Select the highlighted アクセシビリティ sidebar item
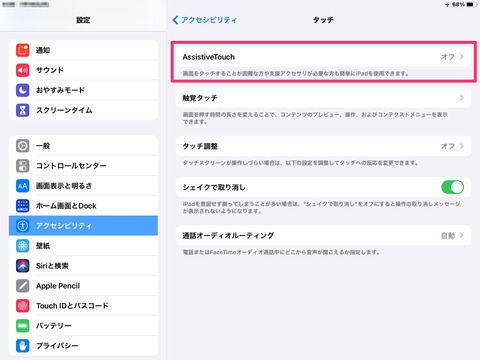The image size is (480, 360). [x=83, y=226]
